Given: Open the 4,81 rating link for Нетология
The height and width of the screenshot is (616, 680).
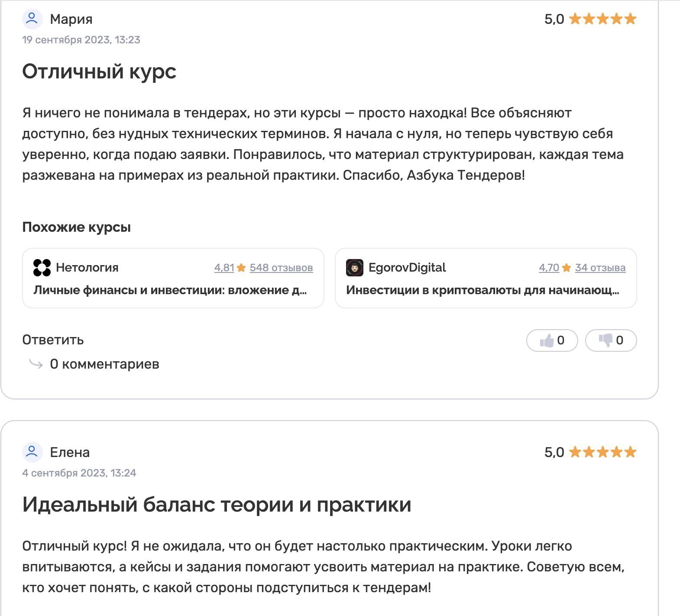Looking at the screenshot, I should point(224,268).
